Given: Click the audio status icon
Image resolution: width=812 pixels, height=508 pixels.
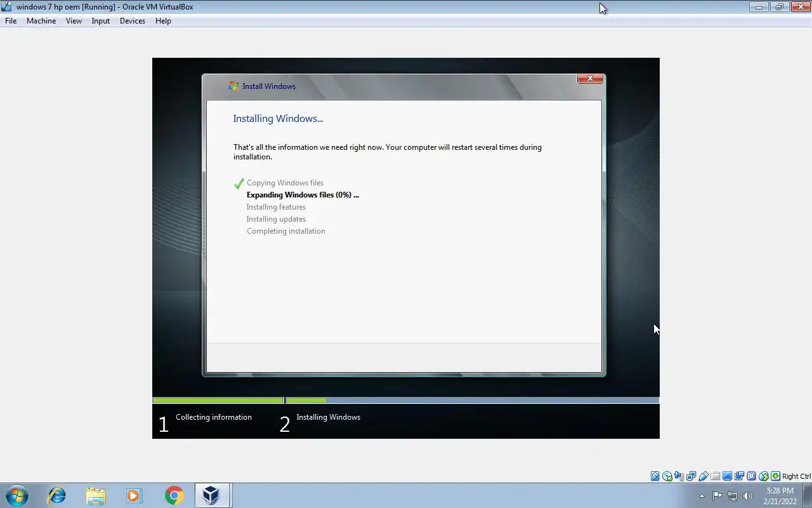Looking at the screenshot, I should pos(679,476).
